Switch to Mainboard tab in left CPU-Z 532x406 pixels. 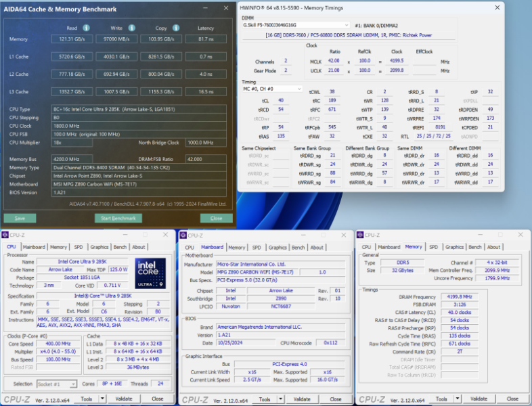point(34,247)
